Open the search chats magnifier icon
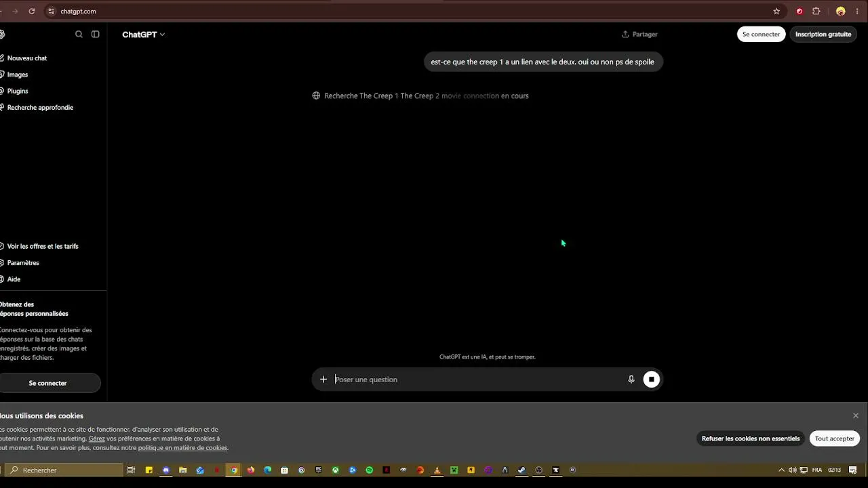This screenshot has height=488, width=868. (x=79, y=34)
